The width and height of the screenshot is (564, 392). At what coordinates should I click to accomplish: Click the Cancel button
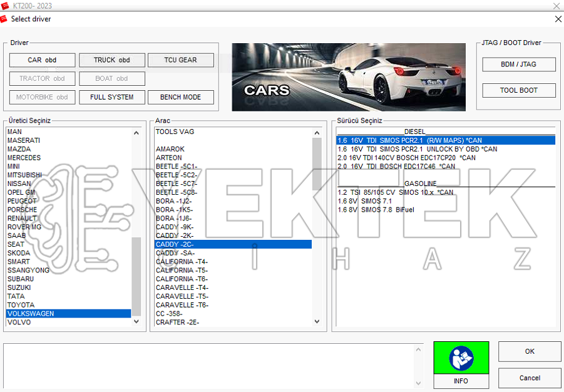click(530, 378)
